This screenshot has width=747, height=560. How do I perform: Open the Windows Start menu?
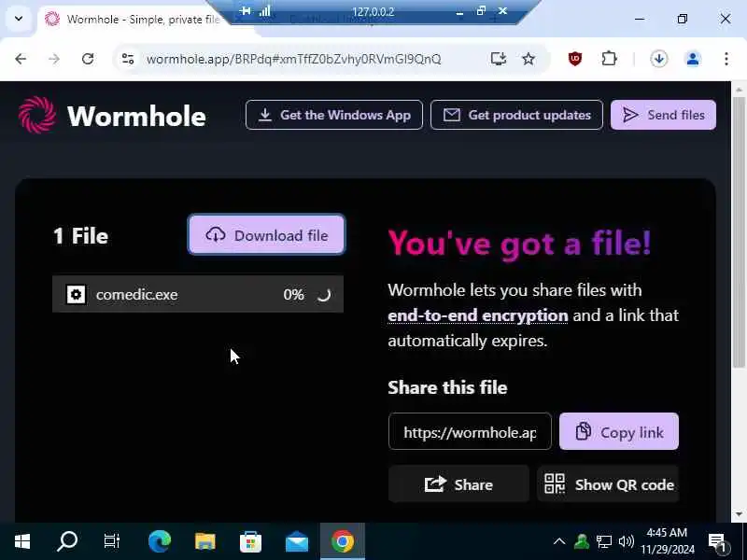click(21, 541)
